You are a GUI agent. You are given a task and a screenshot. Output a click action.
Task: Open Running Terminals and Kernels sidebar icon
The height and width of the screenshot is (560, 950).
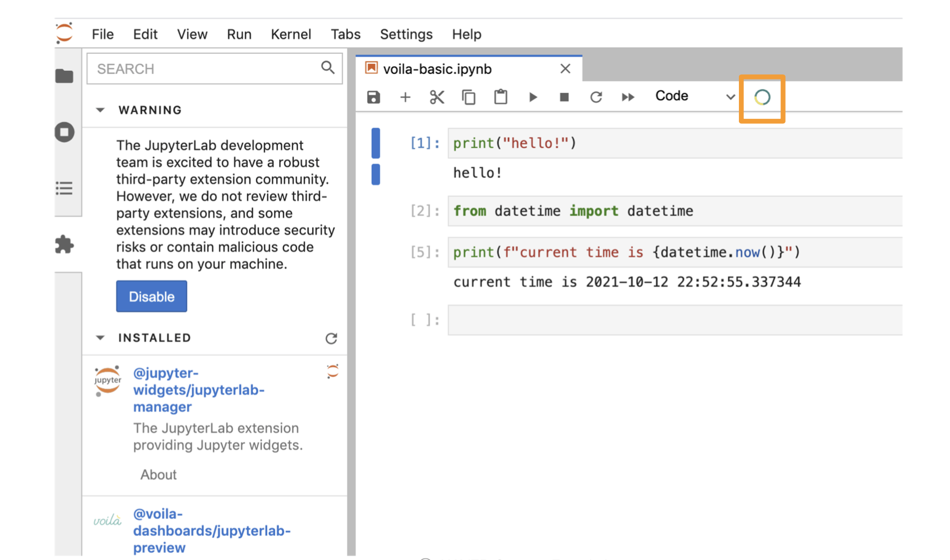pos(64,132)
